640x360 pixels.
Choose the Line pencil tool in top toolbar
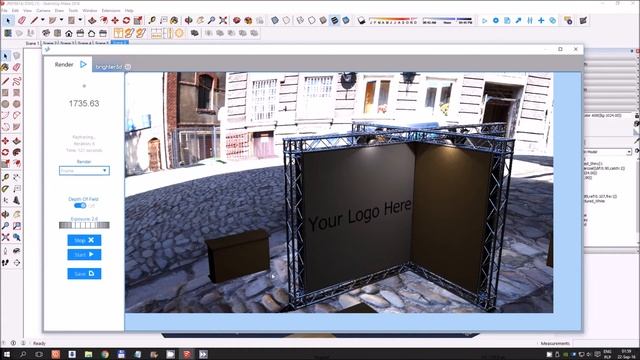coord(34,20)
